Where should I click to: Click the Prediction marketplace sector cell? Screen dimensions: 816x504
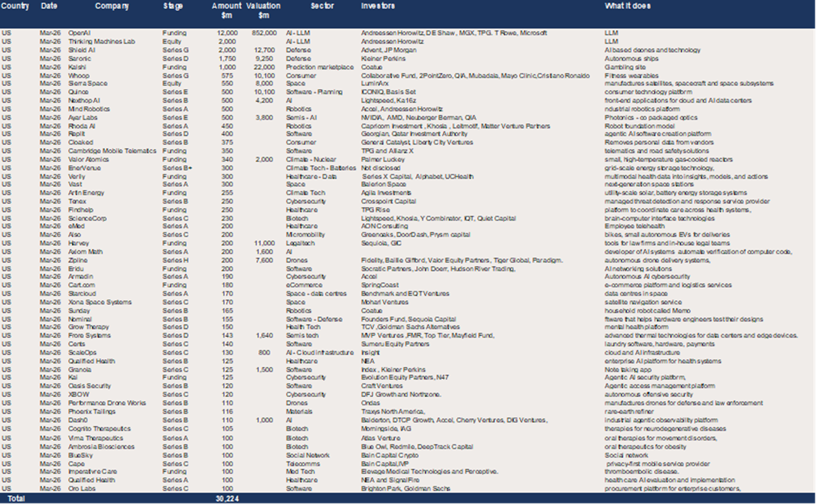tap(320, 67)
